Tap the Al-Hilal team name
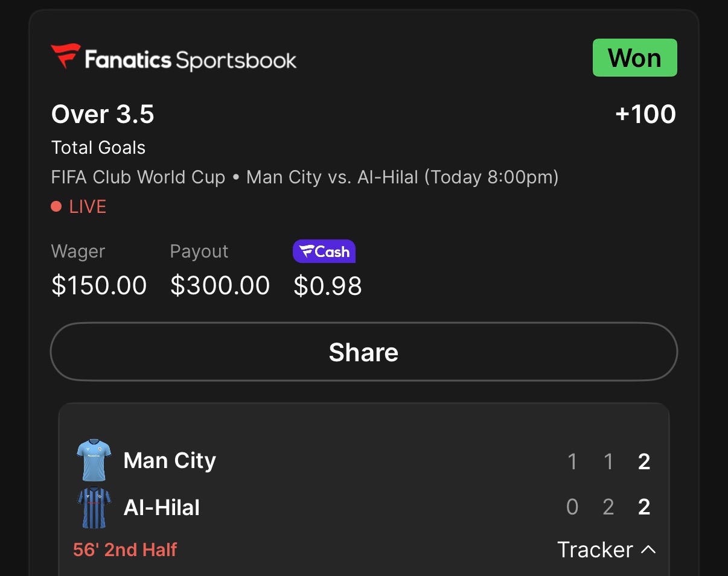728x576 pixels. pos(161,508)
